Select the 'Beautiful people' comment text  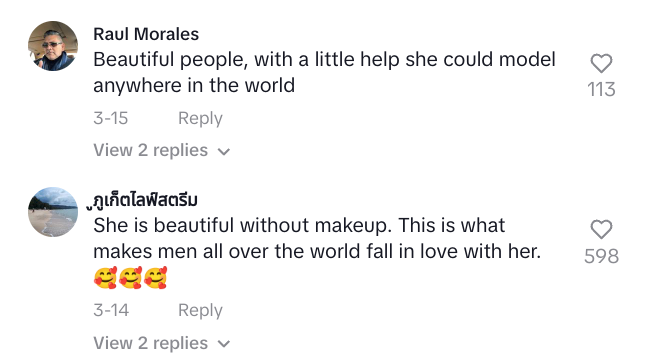point(324,72)
